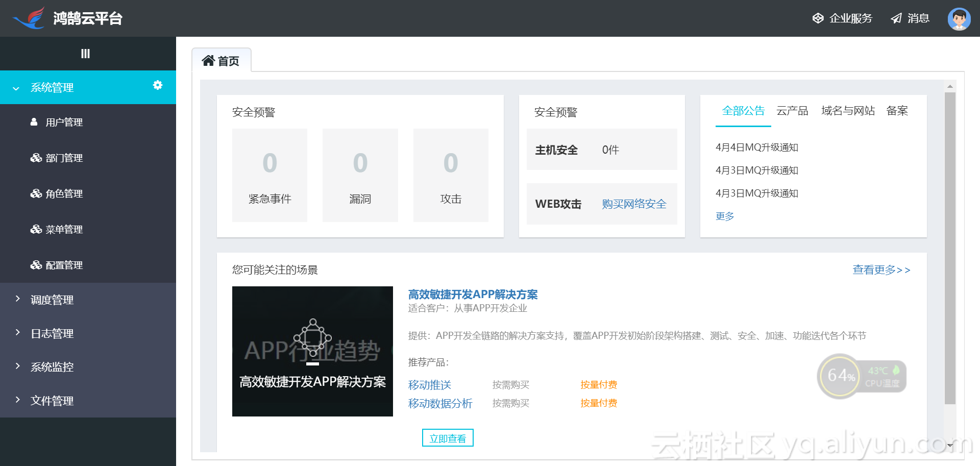Click 按需购买 beside 移动推送

click(x=511, y=385)
